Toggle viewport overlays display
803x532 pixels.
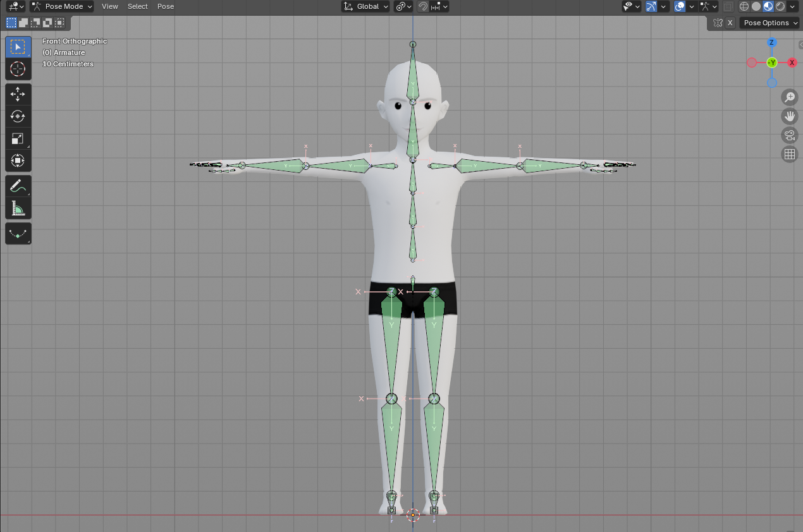click(x=680, y=6)
